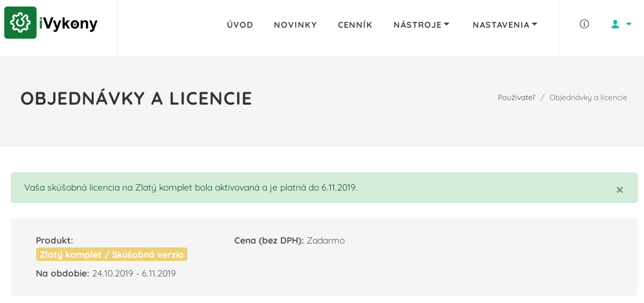Click Objednávky a licencie breadcrumb item
Image resolution: width=644 pixels, height=303 pixels.
588,98
